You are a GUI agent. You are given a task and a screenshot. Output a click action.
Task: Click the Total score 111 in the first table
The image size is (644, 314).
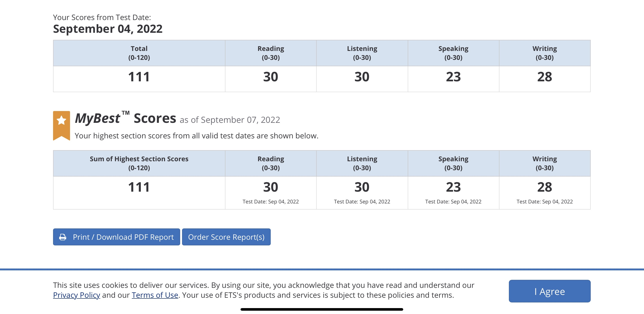[x=139, y=77]
